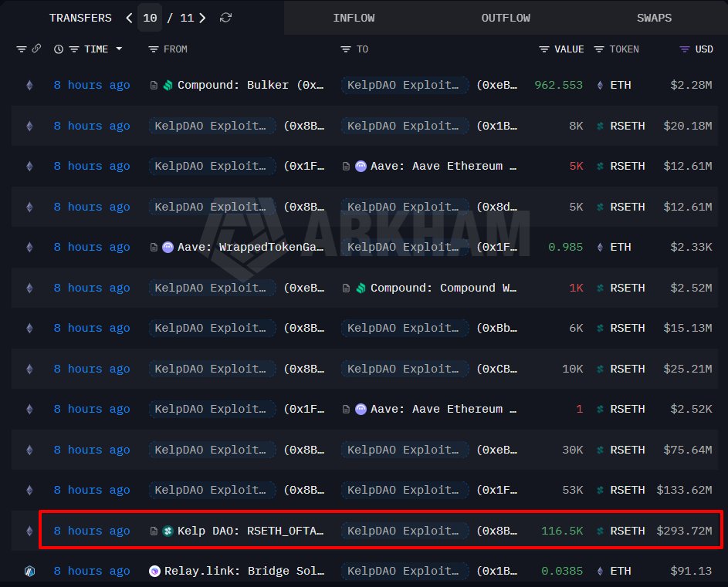Switch to the OUTFLOW tab
The width and height of the screenshot is (728, 587).
(x=506, y=18)
